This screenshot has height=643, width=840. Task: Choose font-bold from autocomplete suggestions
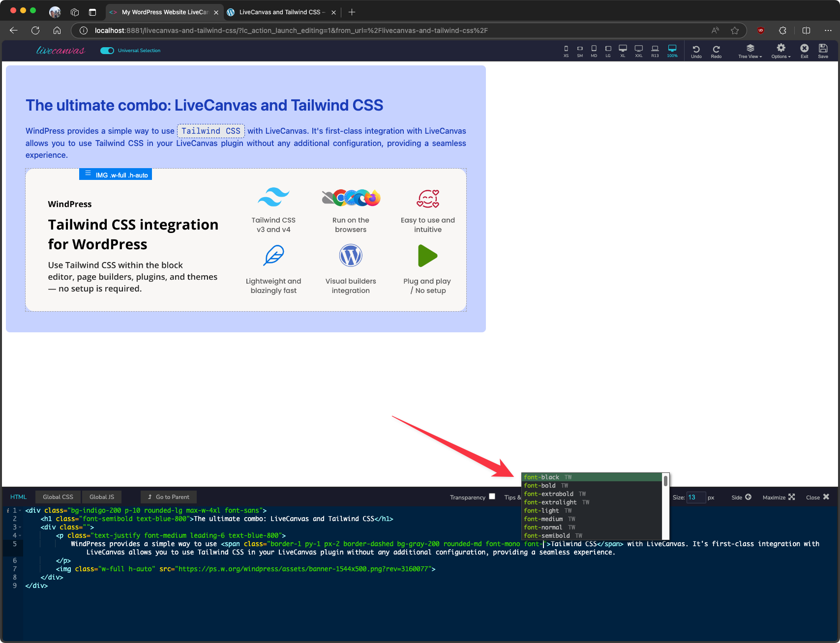coord(540,486)
